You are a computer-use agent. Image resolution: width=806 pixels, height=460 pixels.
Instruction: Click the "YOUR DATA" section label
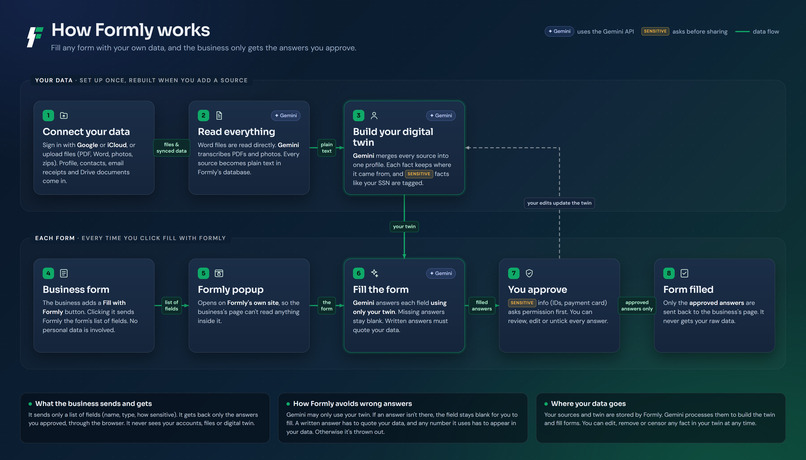(53, 81)
